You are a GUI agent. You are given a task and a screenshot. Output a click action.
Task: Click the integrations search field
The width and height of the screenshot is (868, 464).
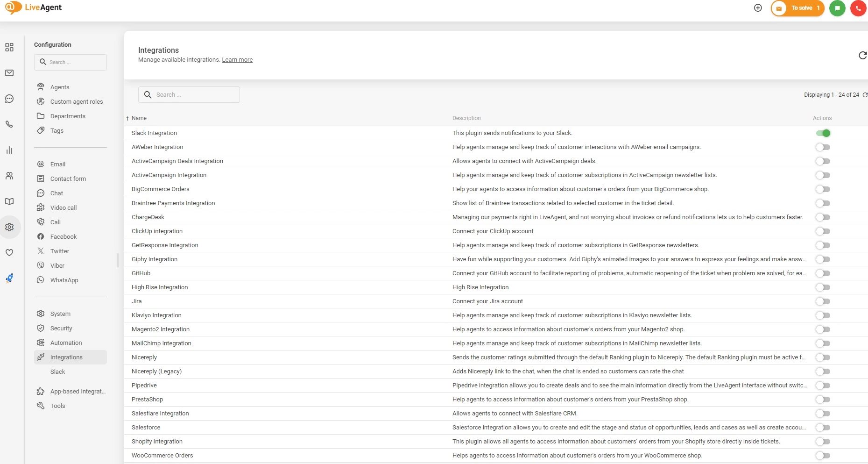(x=189, y=94)
